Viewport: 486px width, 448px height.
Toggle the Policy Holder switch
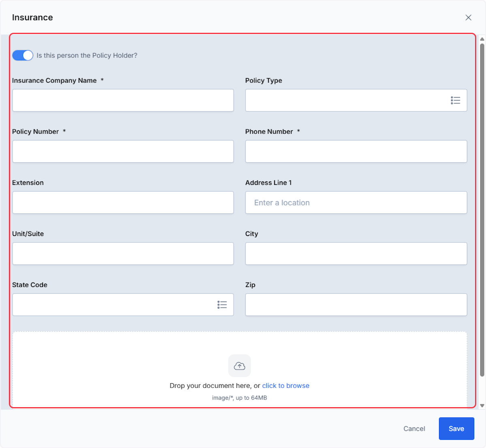coord(23,55)
